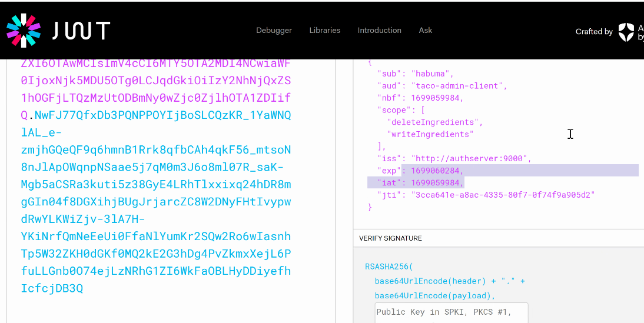Click the "iss" authserver:9000 line
The image size is (644, 323).
point(454,158)
